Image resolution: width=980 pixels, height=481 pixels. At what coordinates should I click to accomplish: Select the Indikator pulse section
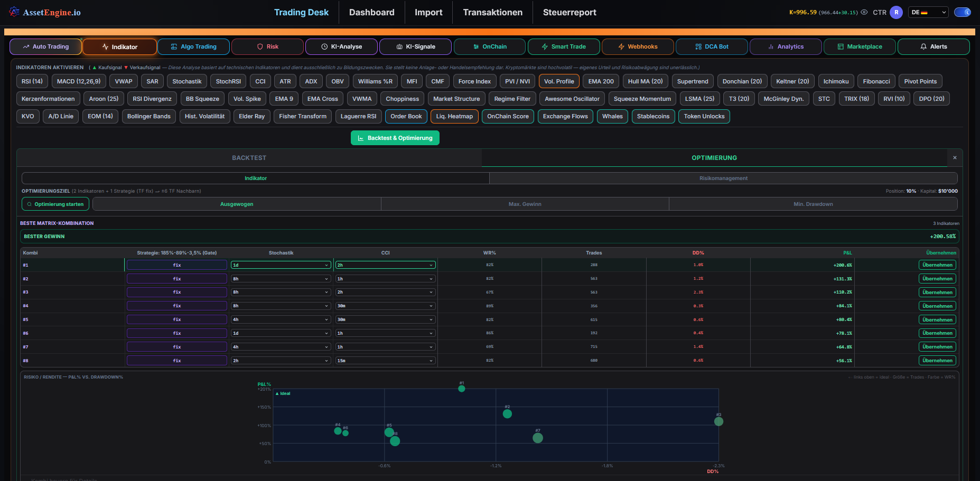tap(119, 46)
